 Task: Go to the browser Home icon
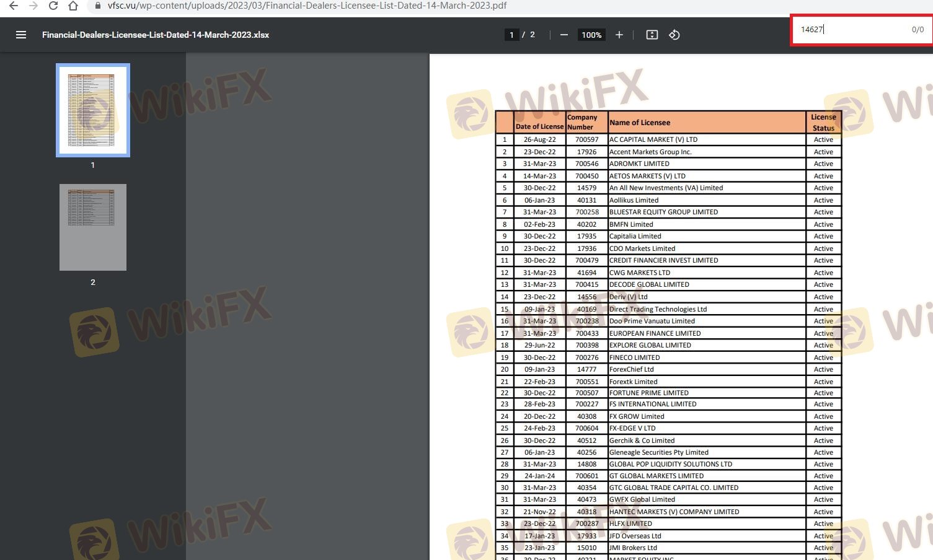(x=73, y=6)
